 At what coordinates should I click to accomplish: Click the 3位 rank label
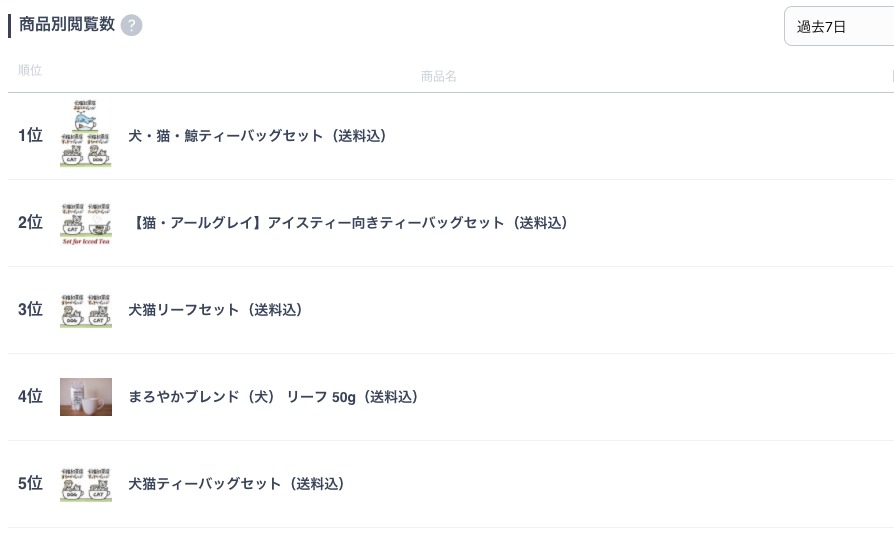tap(30, 310)
